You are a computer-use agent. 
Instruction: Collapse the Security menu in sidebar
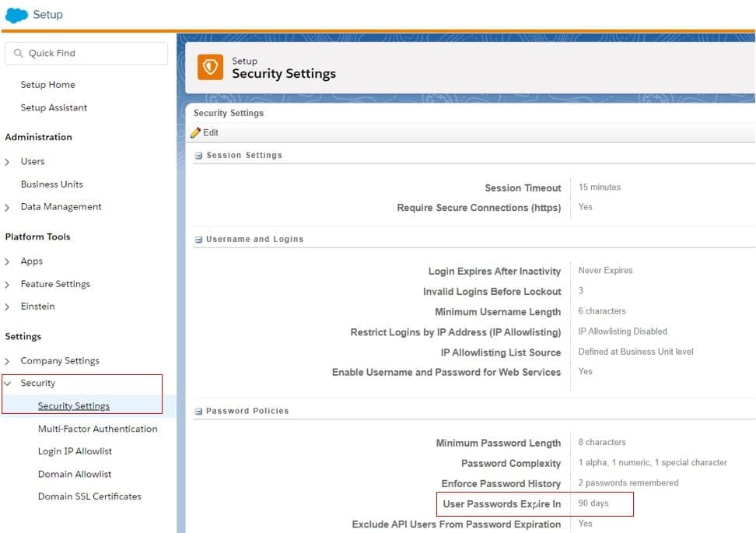click(x=8, y=383)
